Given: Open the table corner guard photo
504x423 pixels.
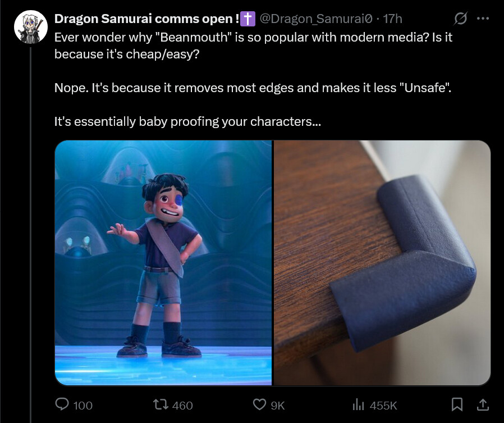Looking at the screenshot, I should tap(382, 263).
